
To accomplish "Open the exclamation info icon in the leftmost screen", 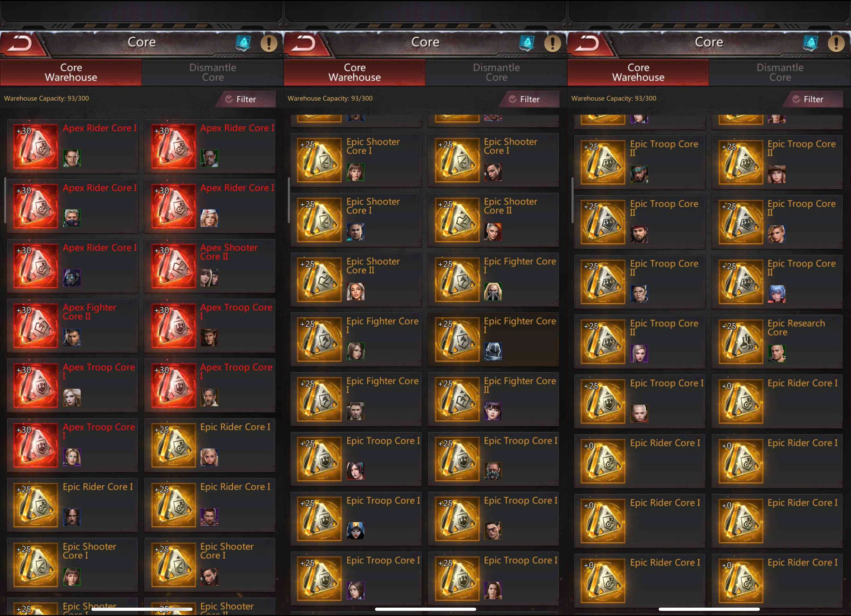I will click(x=269, y=43).
